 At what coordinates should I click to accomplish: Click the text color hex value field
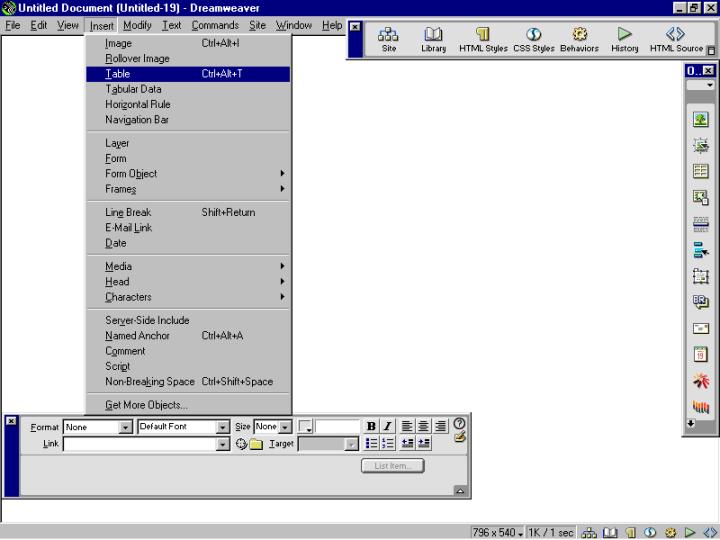coord(338,427)
